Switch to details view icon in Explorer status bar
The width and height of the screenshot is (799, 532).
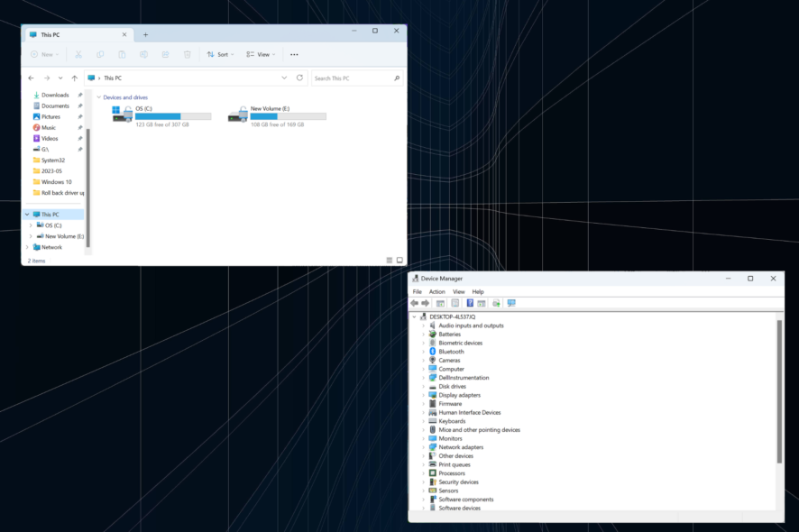[390, 261]
